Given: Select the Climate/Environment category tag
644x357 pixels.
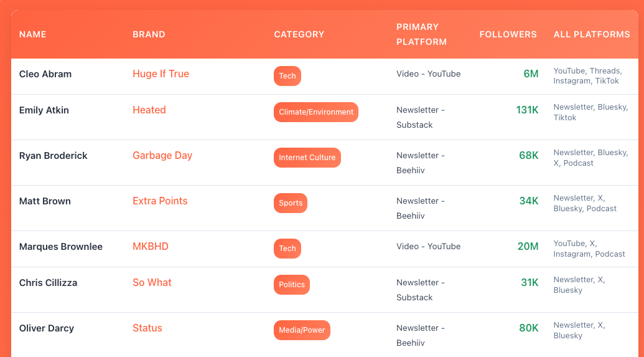Looking at the screenshot, I should (x=316, y=112).
